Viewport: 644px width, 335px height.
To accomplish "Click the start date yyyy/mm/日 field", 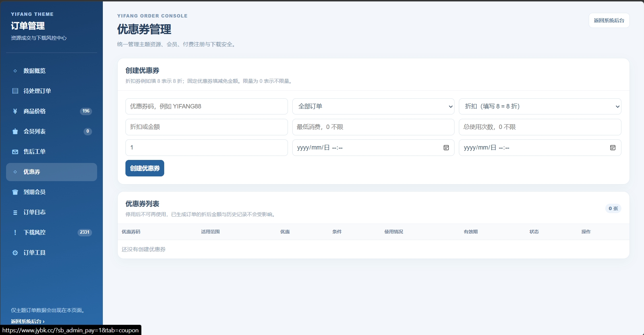I will tap(373, 147).
